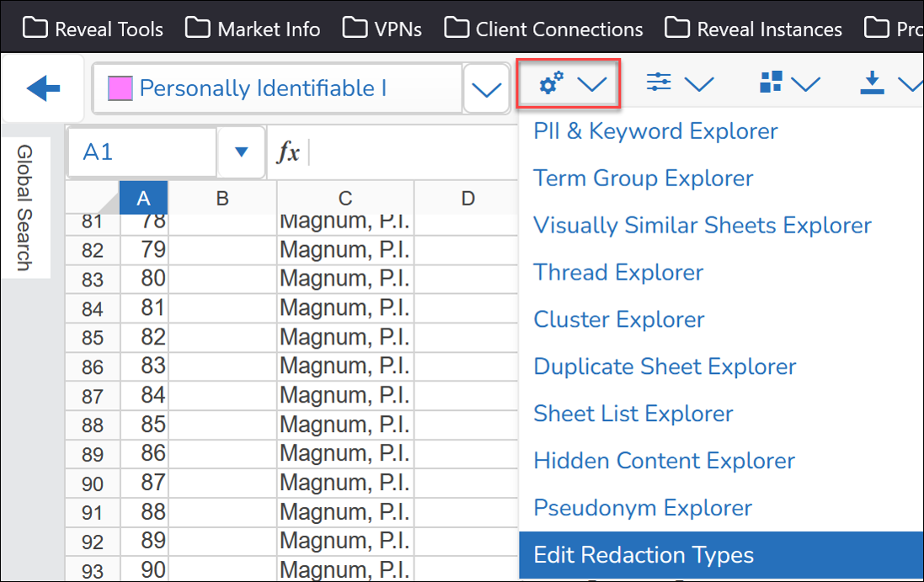
Task: Click the select-all corner of the grid
Action: click(x=93, y=198)
